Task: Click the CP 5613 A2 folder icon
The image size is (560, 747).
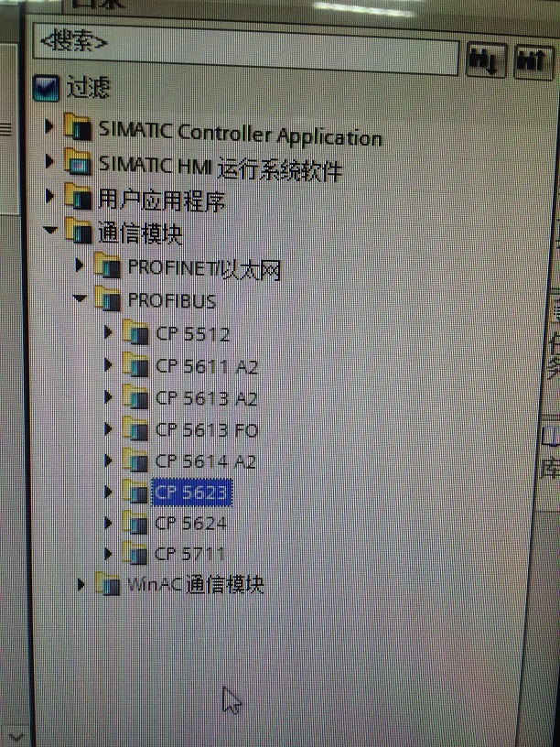Action: click(x=135, y=397)
